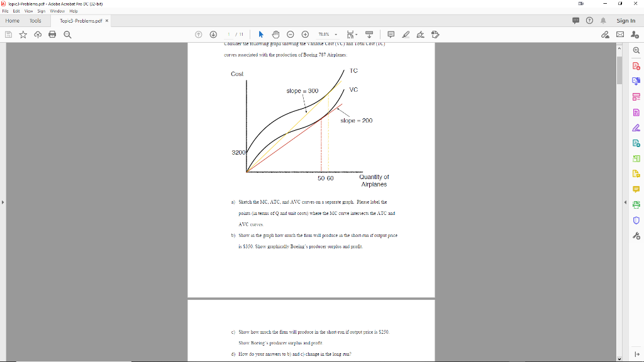Zoom out using the minus icon
Screen dimensions: 644x362
point(291,35)
